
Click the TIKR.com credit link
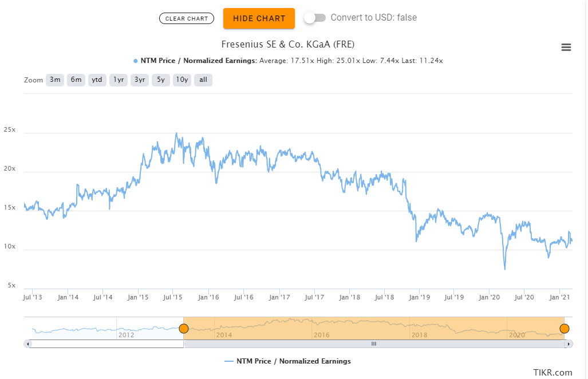pos(553,373)
